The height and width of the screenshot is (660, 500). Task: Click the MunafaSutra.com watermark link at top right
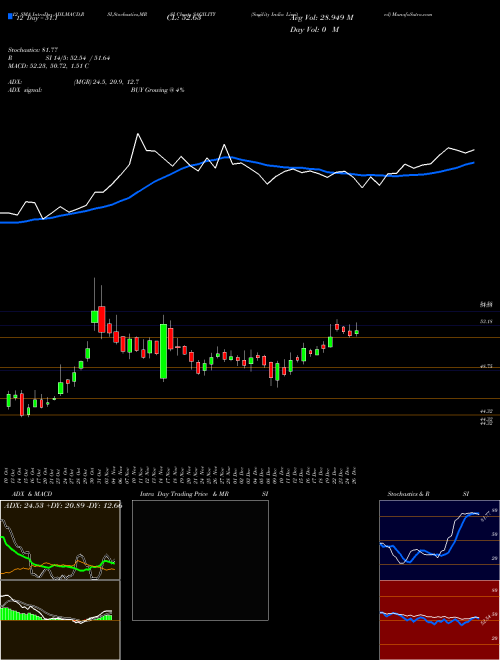point(408,14)
